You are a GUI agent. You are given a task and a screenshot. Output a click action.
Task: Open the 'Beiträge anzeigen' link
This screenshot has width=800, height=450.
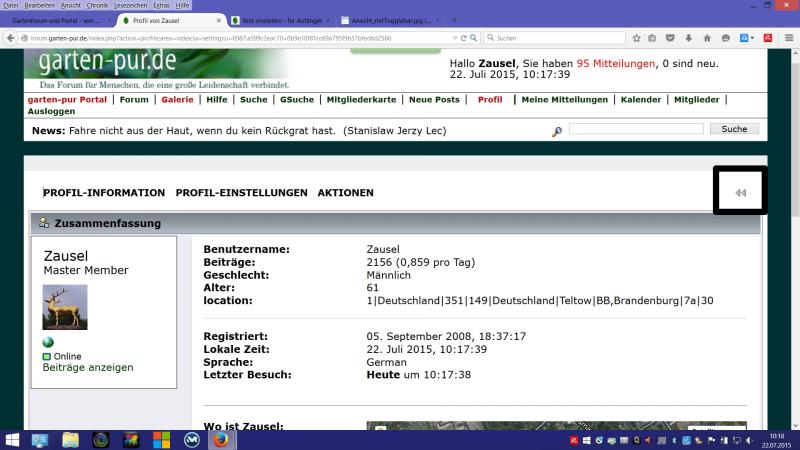[88, 368]
